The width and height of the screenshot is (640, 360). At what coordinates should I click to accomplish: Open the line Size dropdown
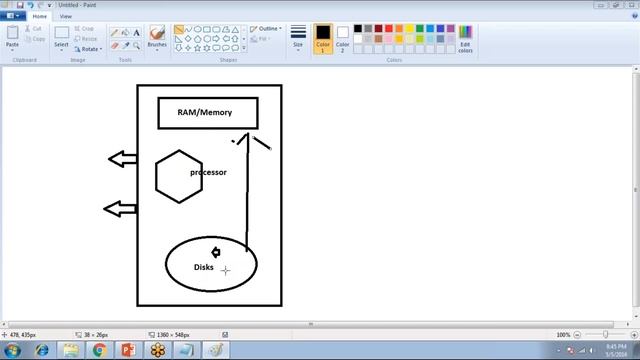click(x=298, y=39)
